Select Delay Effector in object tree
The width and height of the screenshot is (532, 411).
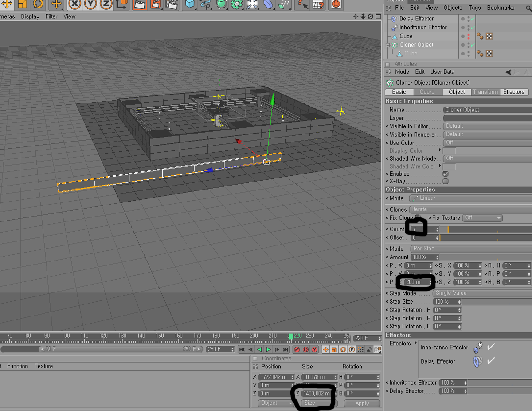[416, 19]
